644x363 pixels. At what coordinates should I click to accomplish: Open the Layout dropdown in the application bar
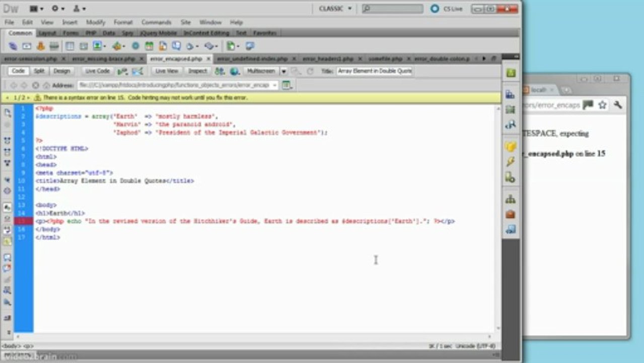36,9
